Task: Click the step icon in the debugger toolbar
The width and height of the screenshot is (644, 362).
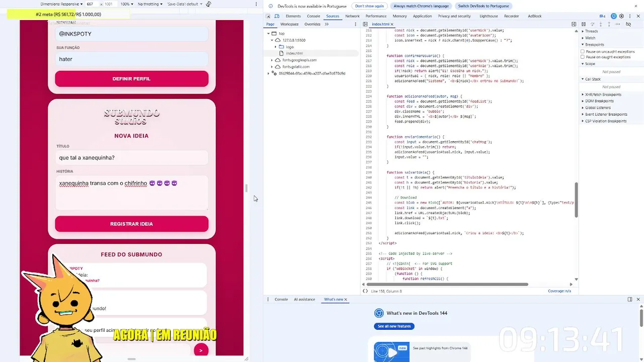Action: tap(617, 24)
